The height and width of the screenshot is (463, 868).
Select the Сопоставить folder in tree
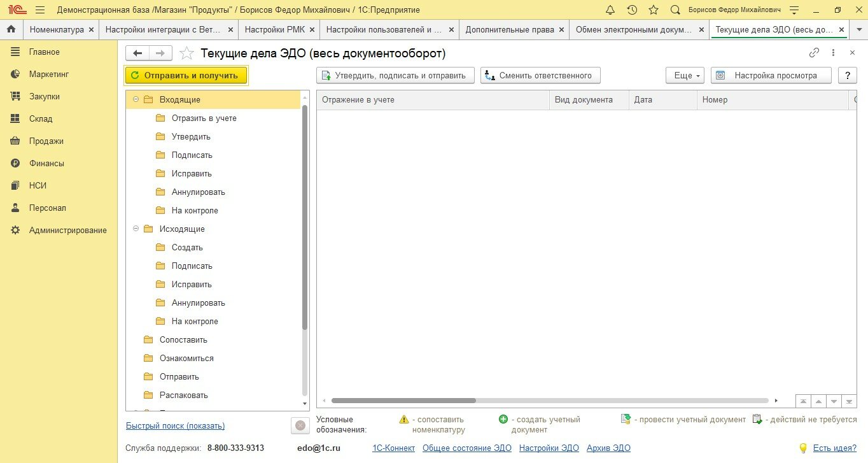tap(183, 340)
